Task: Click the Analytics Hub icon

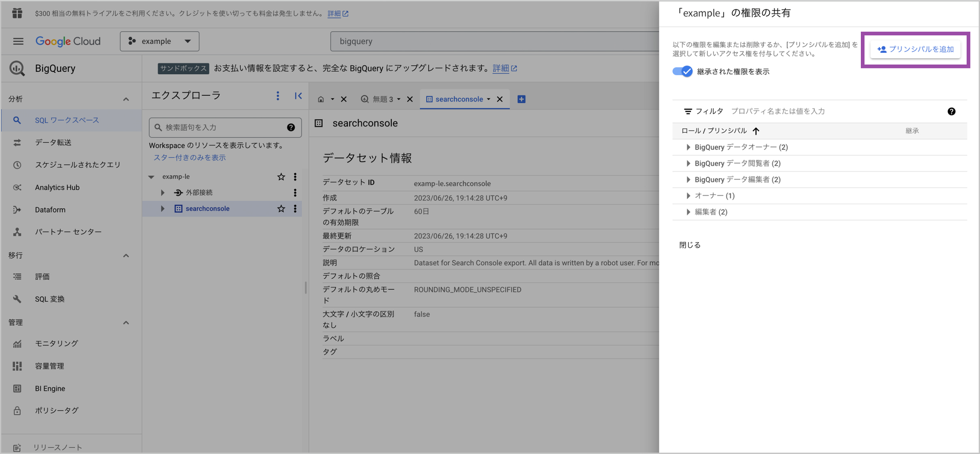Action: click(17, 187)
